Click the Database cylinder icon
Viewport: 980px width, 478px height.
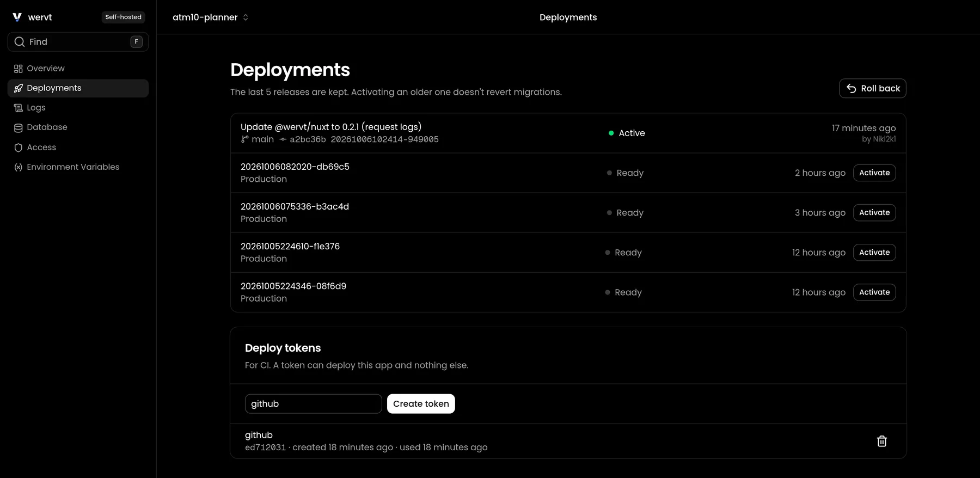click(18, 127)
